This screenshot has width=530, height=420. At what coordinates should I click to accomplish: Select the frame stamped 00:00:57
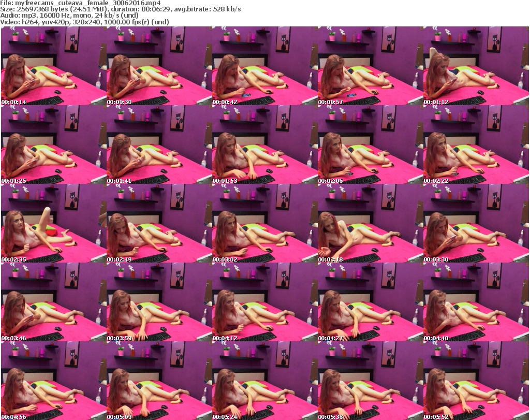tap(371, 66)
